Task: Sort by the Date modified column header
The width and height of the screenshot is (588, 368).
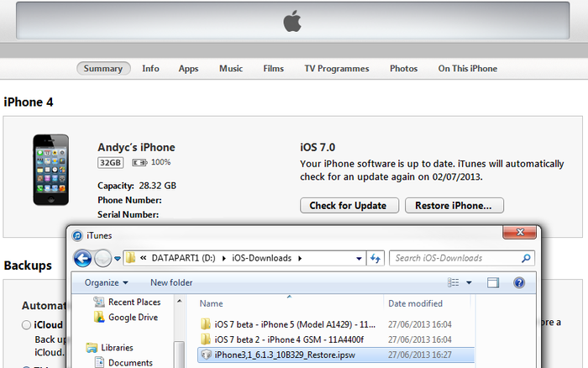Action: point(416,303)
